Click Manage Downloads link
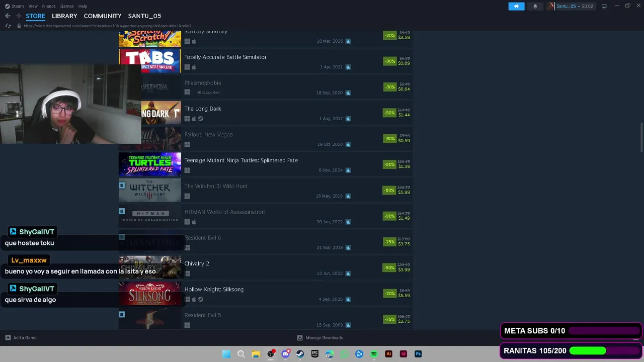This screenshot has width=644, height=362. [324, 338]
